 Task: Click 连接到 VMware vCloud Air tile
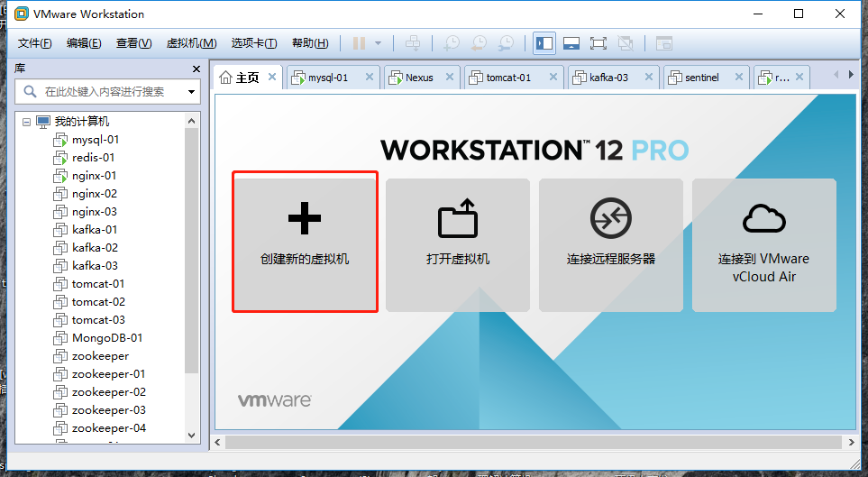(764, 245)
